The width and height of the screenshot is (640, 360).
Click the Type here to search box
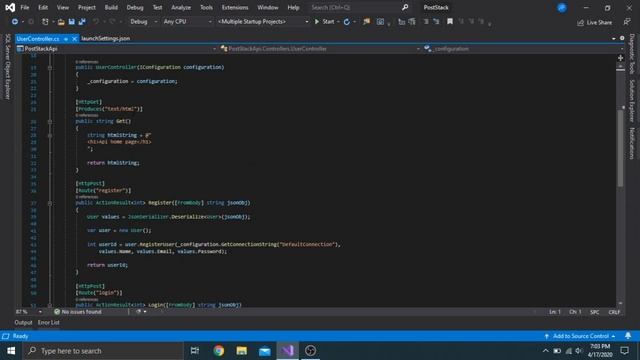pos(103,351)
